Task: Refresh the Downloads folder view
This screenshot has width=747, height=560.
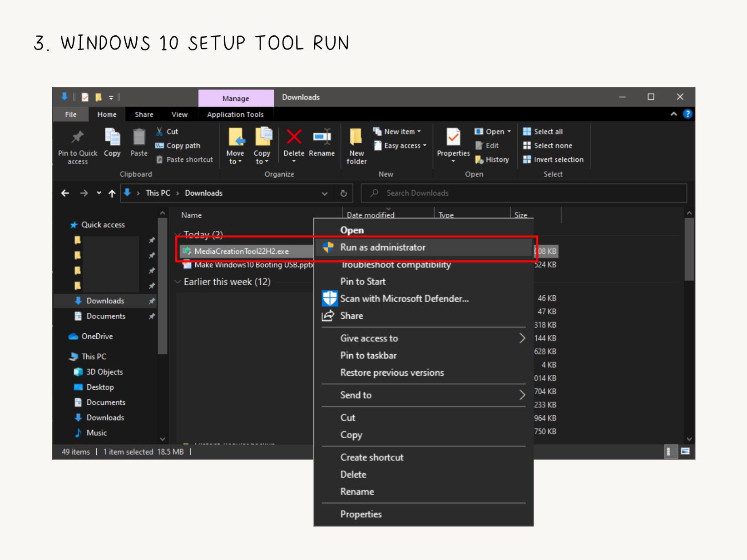Action: [x=344, y=193]
